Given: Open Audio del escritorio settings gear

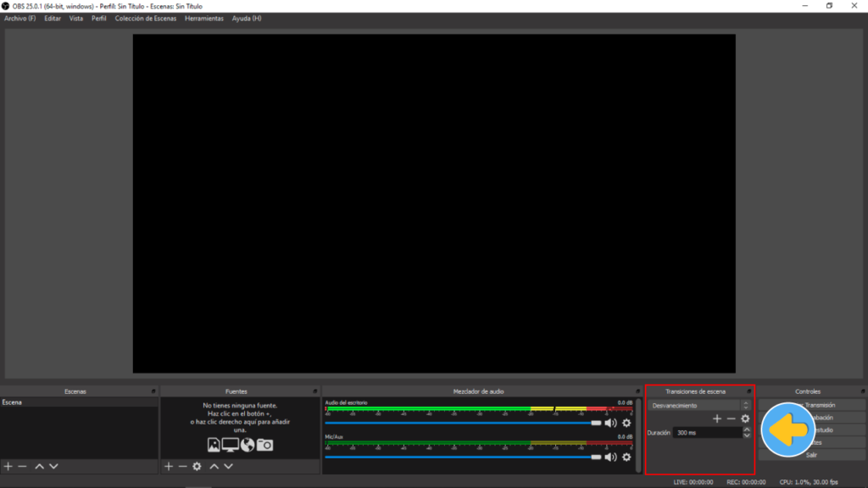Looking at the screenshot, I should tap(626, 423).
